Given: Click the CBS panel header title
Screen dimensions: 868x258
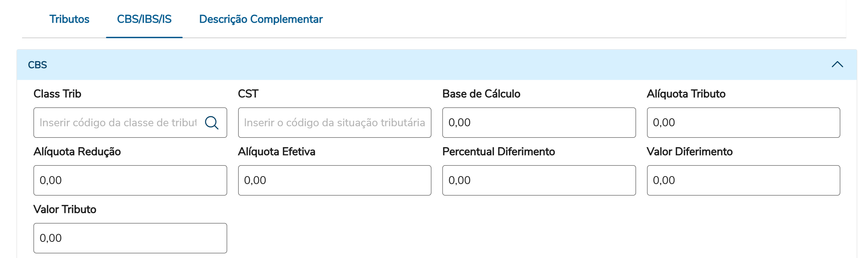Looking at the screenshot, I should [x=38, y=65].
